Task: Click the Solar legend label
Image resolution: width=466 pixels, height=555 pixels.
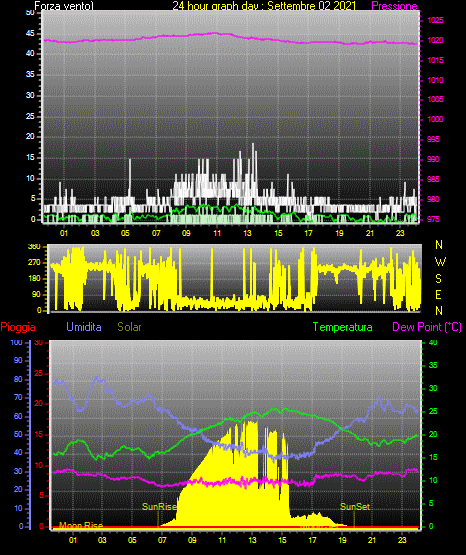Action: coord(129,327)
